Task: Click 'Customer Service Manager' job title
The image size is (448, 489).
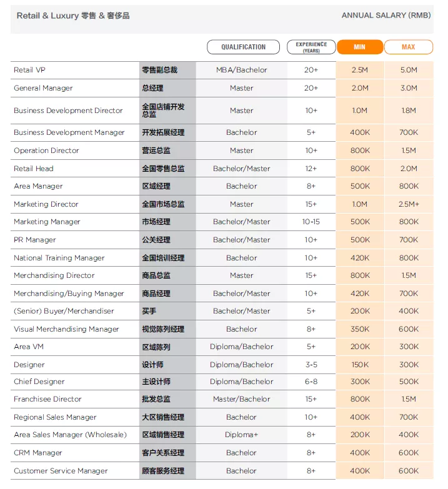Action: point(61,471)
